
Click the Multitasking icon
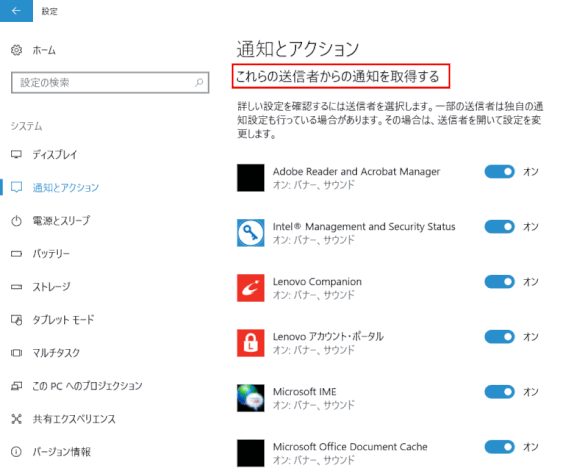tap(16, 353)
